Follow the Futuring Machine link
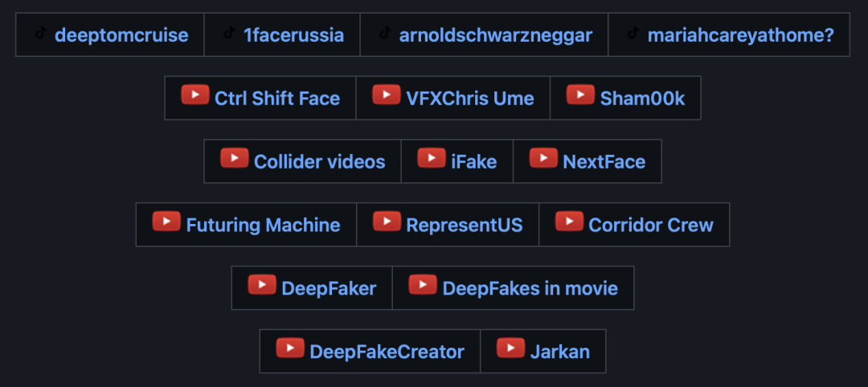Image resolution: width=868 pixels, height=387 pixels. coord(263,225)
